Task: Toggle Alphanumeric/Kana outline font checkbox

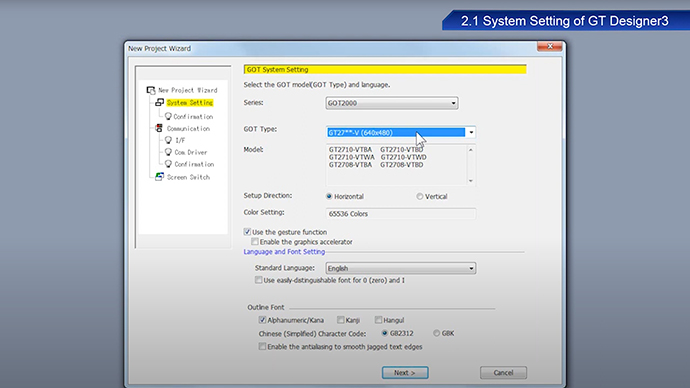Action: pyautogui.click(x=262, y=320)
